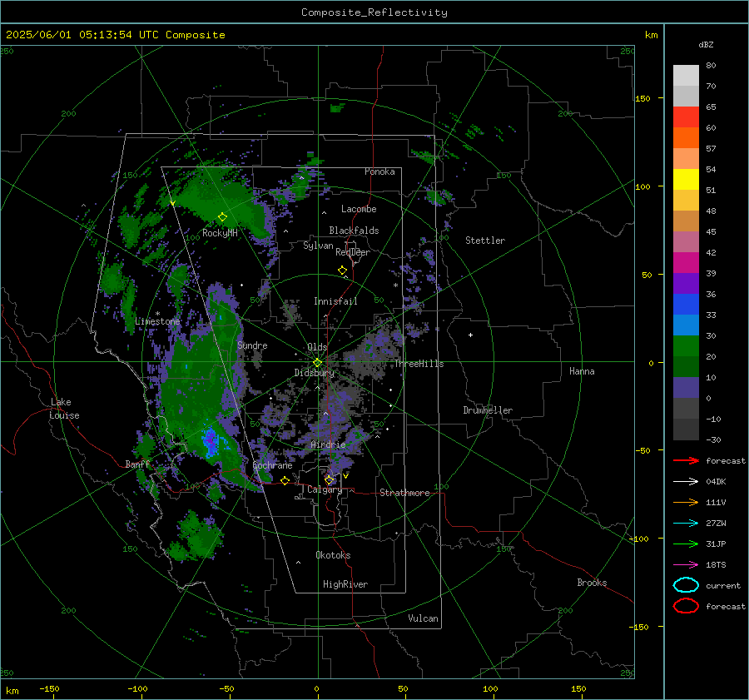Image resolution: width=749 pixels, height=700 pixels.
Task: Click the white 04DK arrow icon
Action: coord(686,481)
